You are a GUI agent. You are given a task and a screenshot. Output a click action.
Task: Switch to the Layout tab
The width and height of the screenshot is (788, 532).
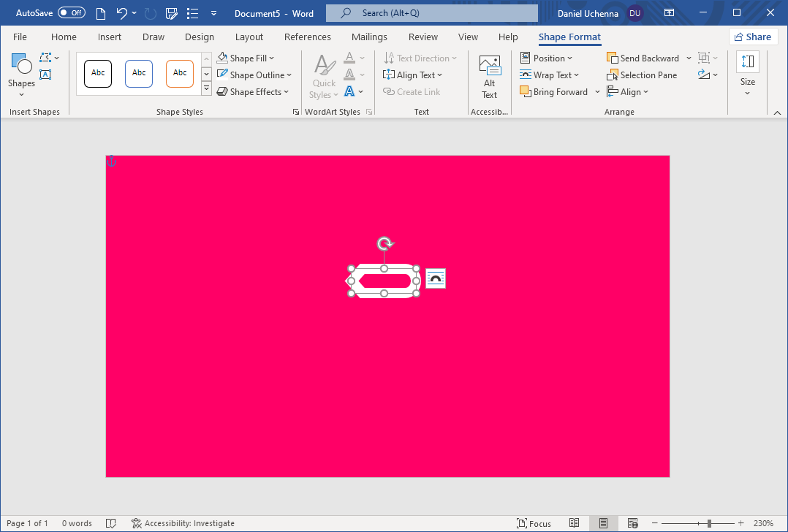pyautogui.click(x=249, y=37)
